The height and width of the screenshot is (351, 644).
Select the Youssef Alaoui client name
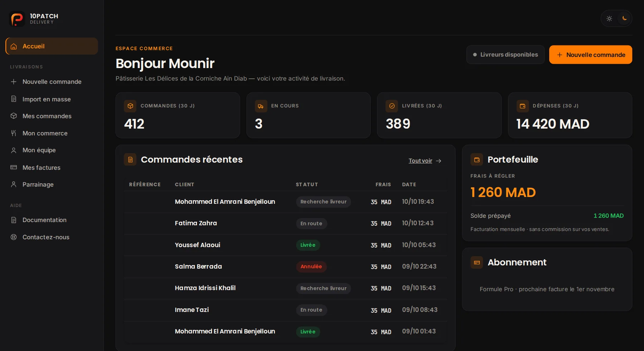point(197,245)
